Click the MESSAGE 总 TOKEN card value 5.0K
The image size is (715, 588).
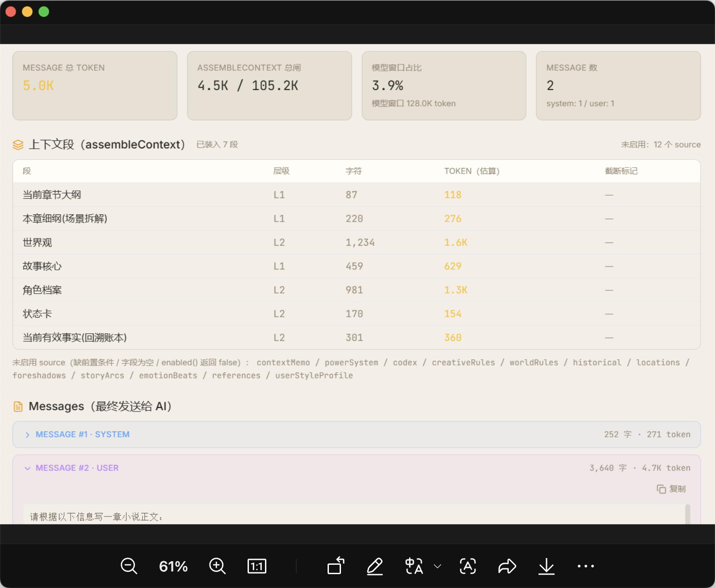(38, 85)
